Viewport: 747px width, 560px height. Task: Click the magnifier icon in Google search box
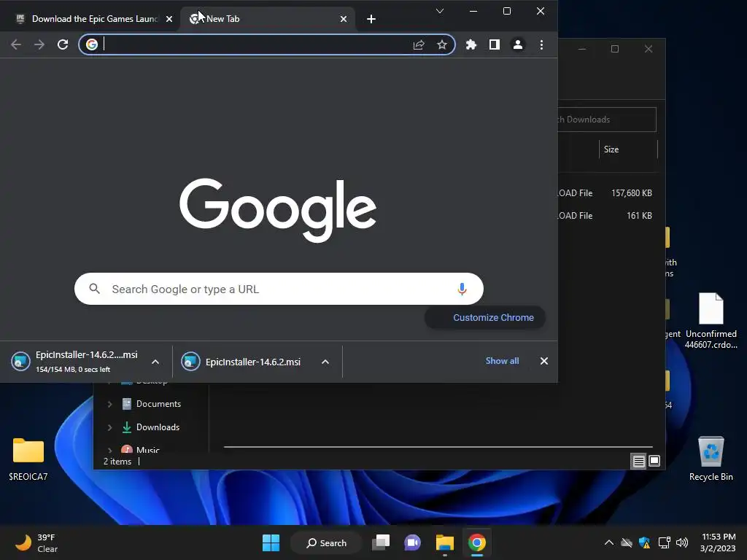[x=94, y=289]
